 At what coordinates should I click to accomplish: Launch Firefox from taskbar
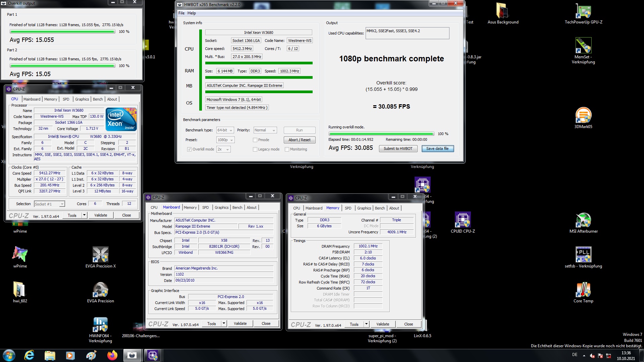click(112, 355)
